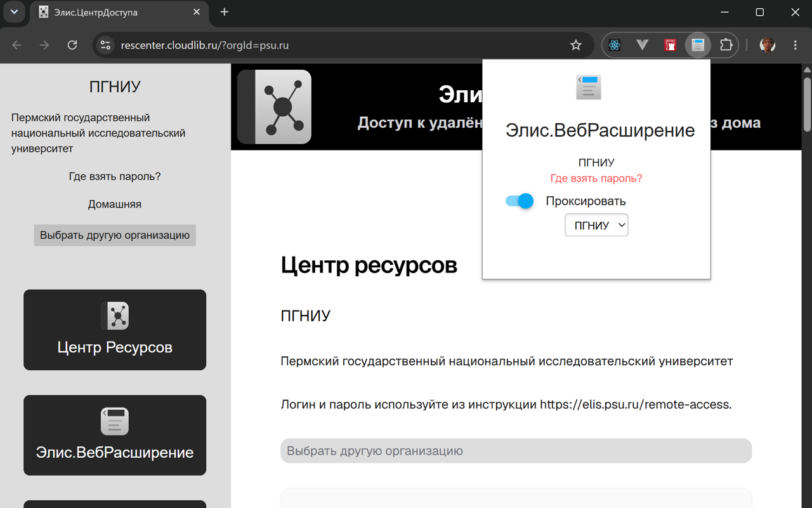Click the Элис.ВебРасширение toolbar extension icon
This screenshot has width=812, height=508.
[698, 45]
